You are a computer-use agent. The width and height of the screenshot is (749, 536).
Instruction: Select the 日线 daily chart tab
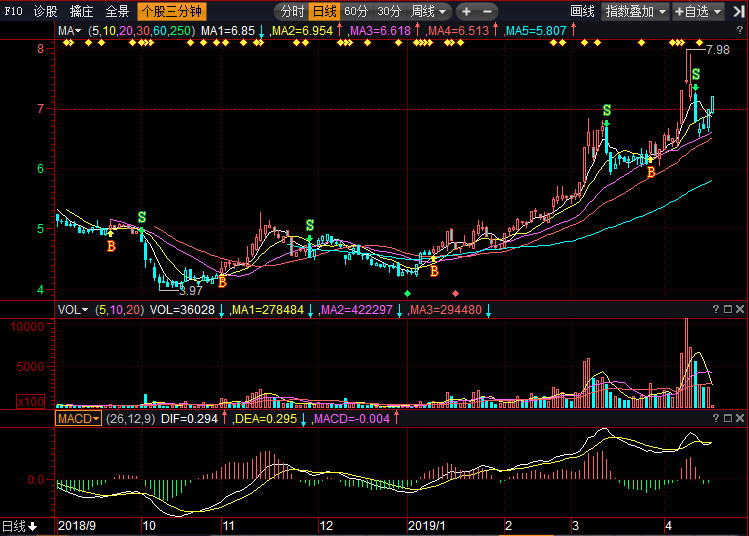[325, 11]
